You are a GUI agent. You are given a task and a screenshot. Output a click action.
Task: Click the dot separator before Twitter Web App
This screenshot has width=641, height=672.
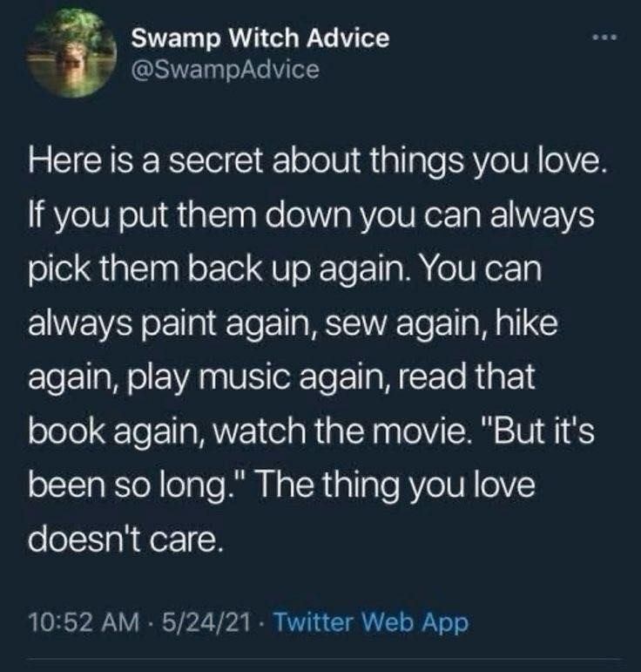pyautogui.click(x=262, y=622)
